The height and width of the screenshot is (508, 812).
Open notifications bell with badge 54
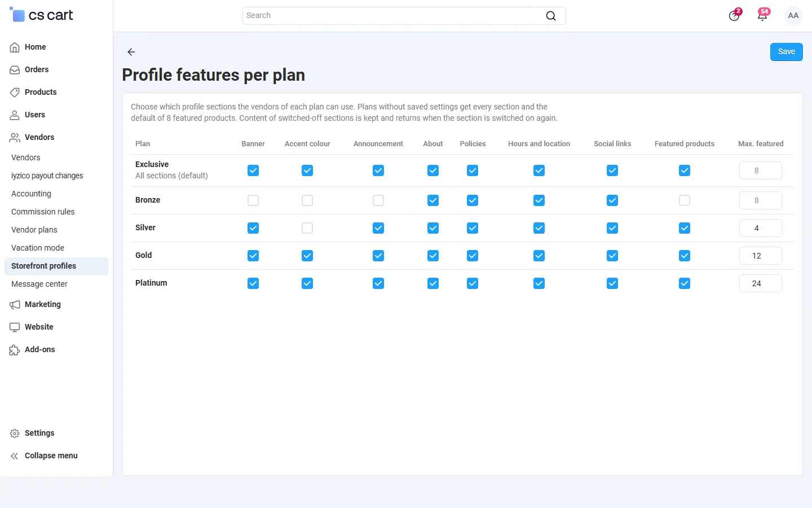(762, 15)
